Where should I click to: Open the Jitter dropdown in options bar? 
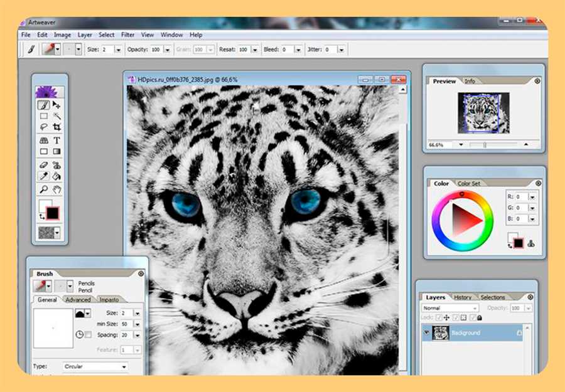pos(342,50)
